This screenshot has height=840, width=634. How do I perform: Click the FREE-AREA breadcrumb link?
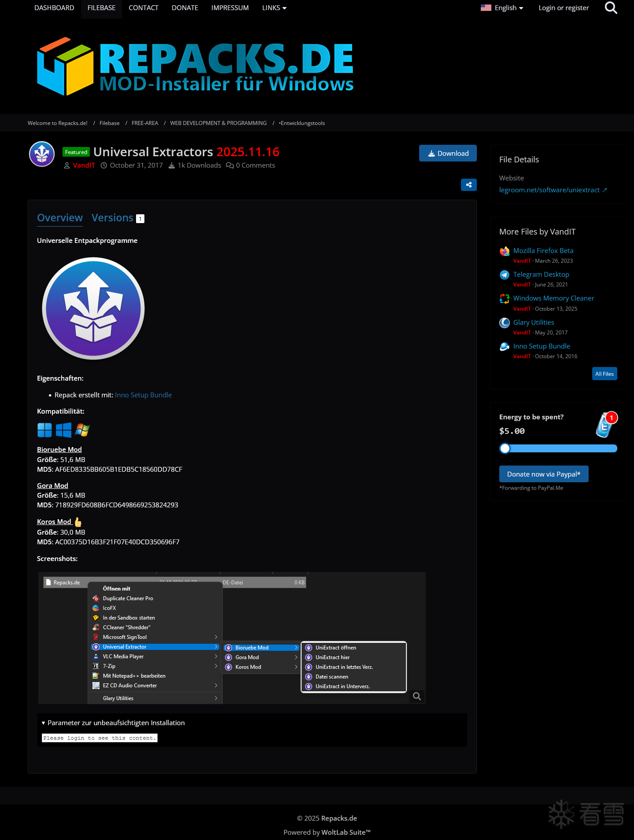[145, 123]
